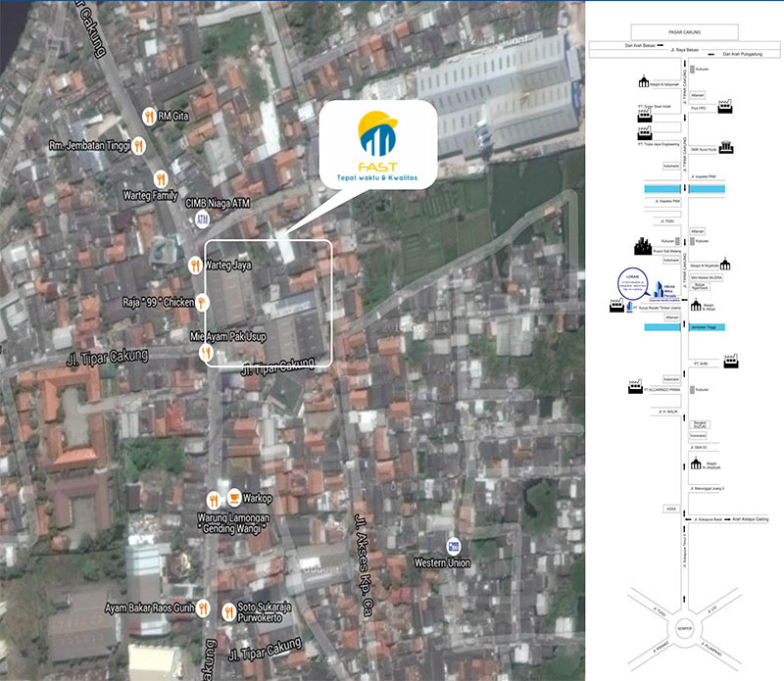This screenshot has height=681, width=784.
Task: Select the Soto Sukaraja Purwokerto marker
Action: click(228, 612)
